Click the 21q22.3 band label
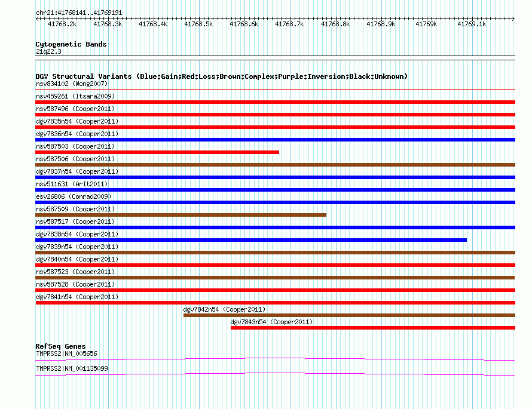The image size is (532, 409). tap(48, 51)
